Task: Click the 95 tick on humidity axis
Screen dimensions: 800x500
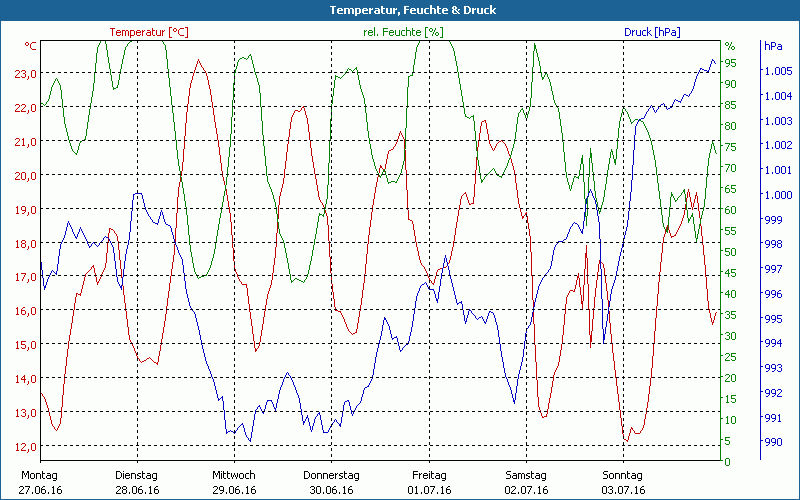Action: [x=730, y=63]
